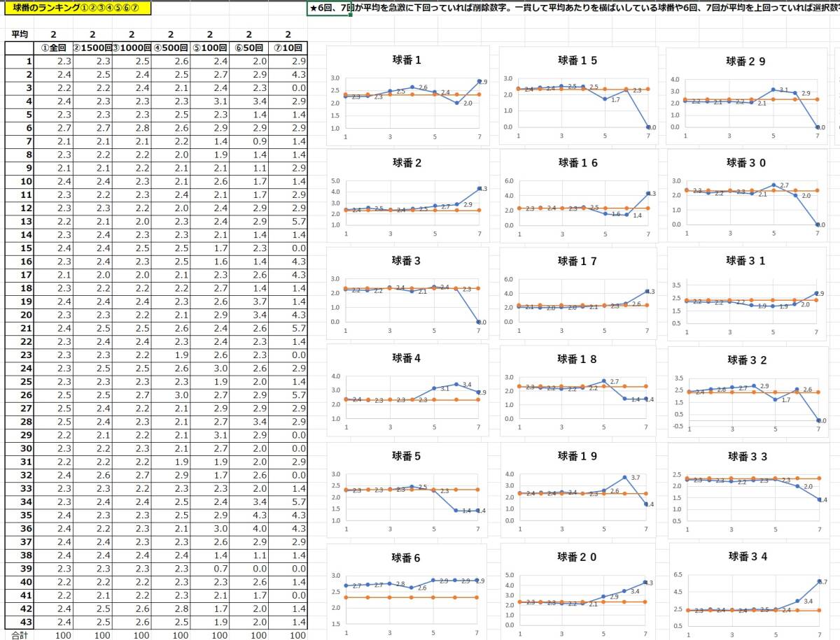This screenshot has width=840, height=640.
Task: Select ball number 13 row label
Action: pyautogui.click(x=19, y=221)
